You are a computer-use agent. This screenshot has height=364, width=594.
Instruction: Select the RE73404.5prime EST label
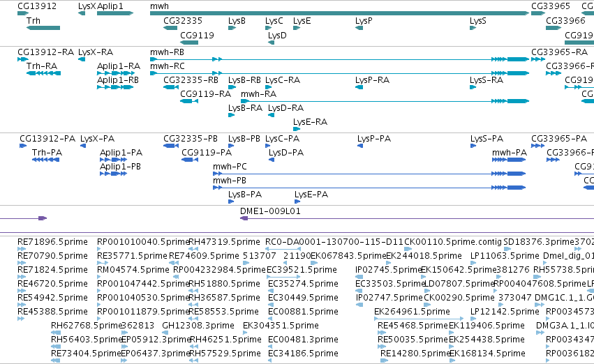tap(86, 354)
